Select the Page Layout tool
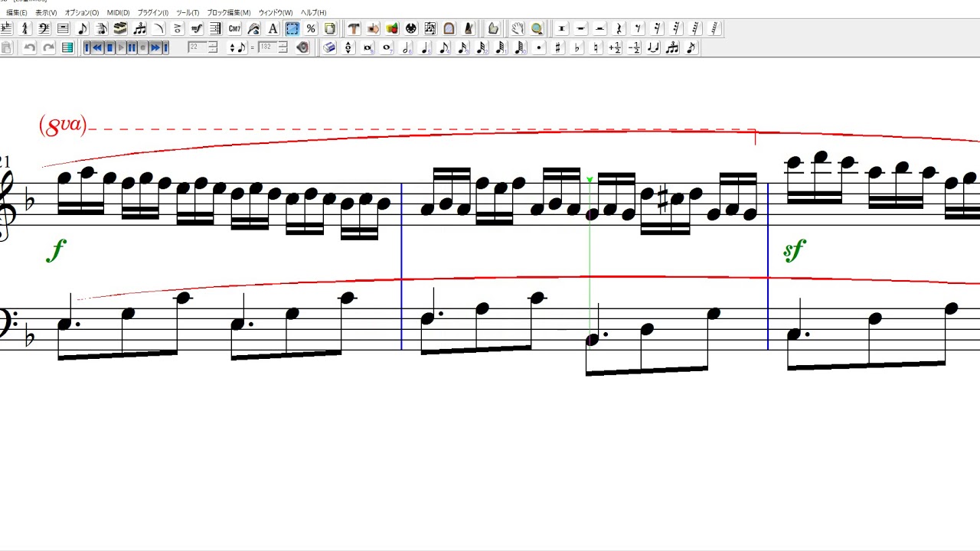This screenshot has width=980, height=551. coord(330,29)
